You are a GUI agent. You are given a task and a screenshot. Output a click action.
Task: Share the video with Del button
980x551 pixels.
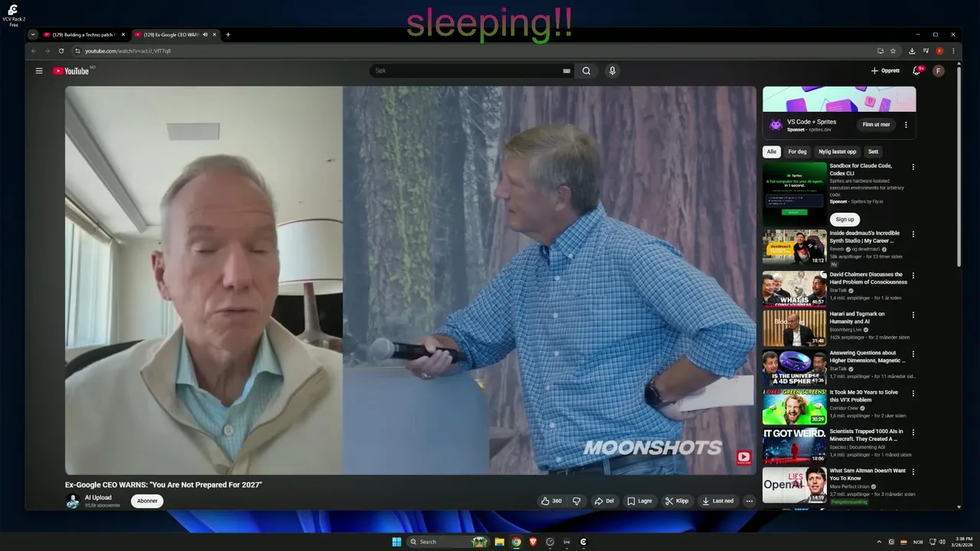point(605,501)
